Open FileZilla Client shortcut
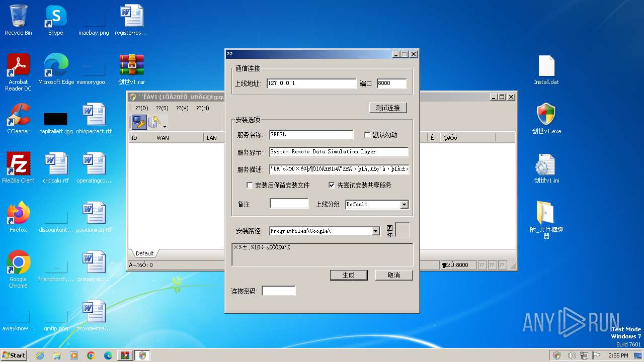The height and width of the screenshot is (362, 644). point(18,168)
